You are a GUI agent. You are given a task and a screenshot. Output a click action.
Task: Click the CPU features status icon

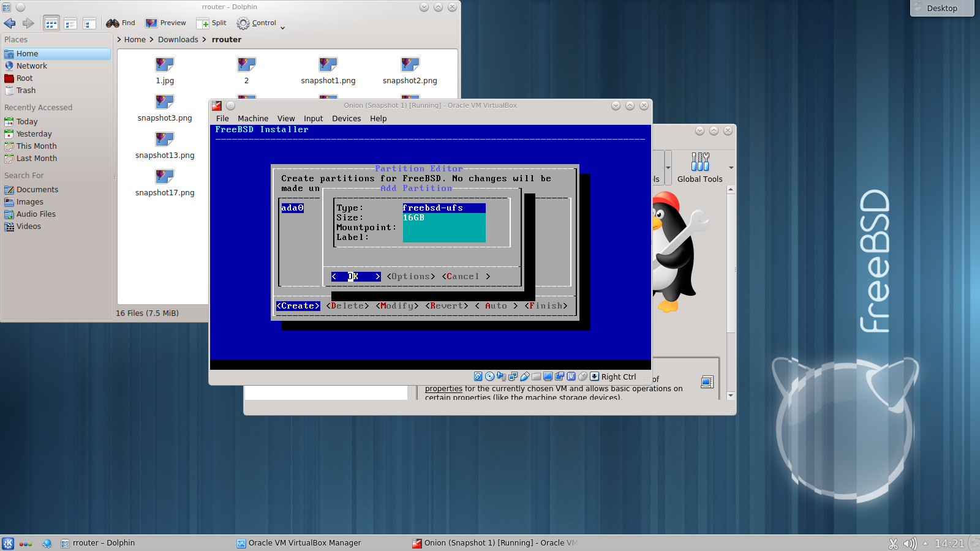(x=571, y=377)
